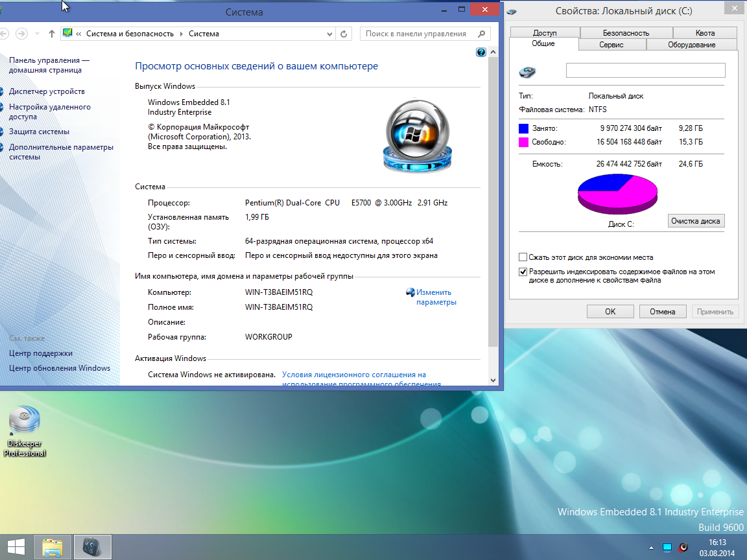This screenshot has width=747, height=560.
Task: Click the disk label text field
Action: (x=646, y=71)
